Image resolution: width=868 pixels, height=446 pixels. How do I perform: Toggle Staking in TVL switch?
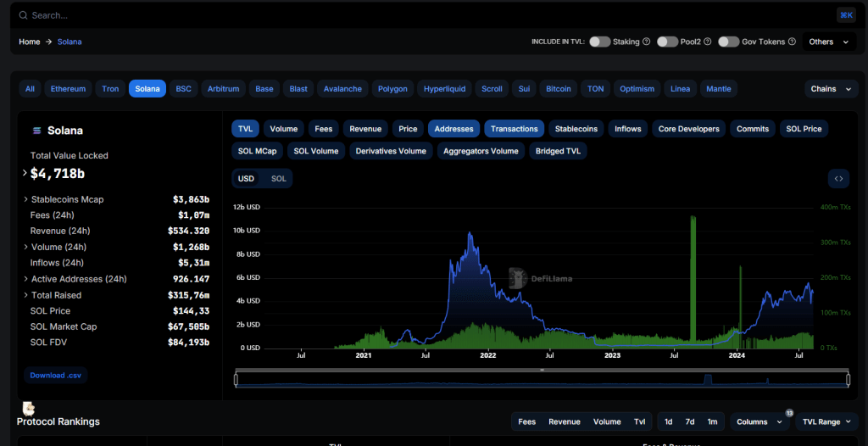tap(599, 42)
